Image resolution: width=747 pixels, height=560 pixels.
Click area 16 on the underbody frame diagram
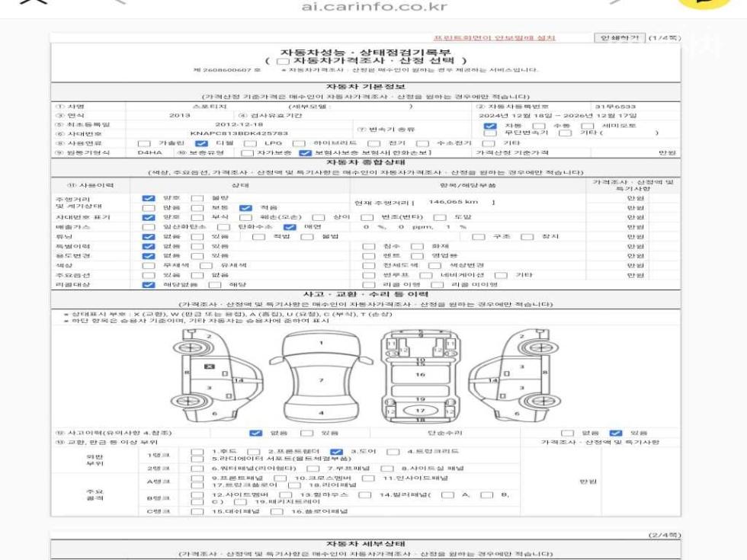tap(420, 375)
